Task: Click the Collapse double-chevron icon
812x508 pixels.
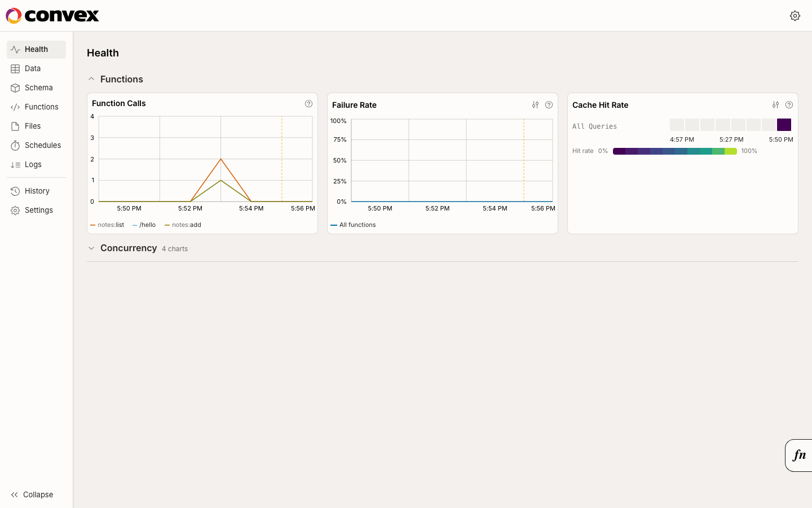Action: 15,494
